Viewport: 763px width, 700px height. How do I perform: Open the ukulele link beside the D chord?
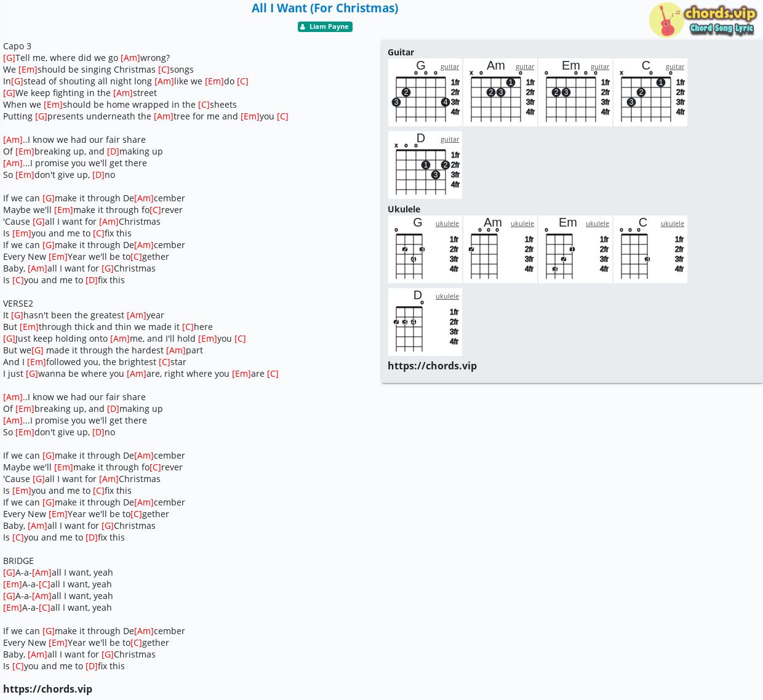click(x=447, y=296)
